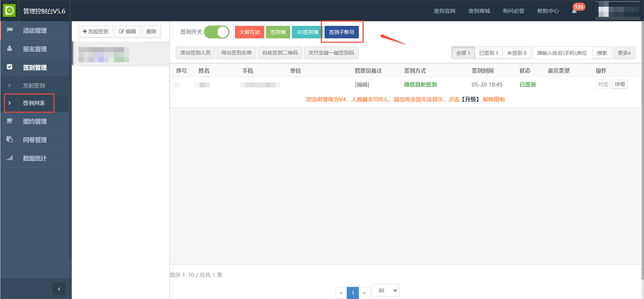
Task: Click the 签到时间 column header
Action: coord(482,71)
